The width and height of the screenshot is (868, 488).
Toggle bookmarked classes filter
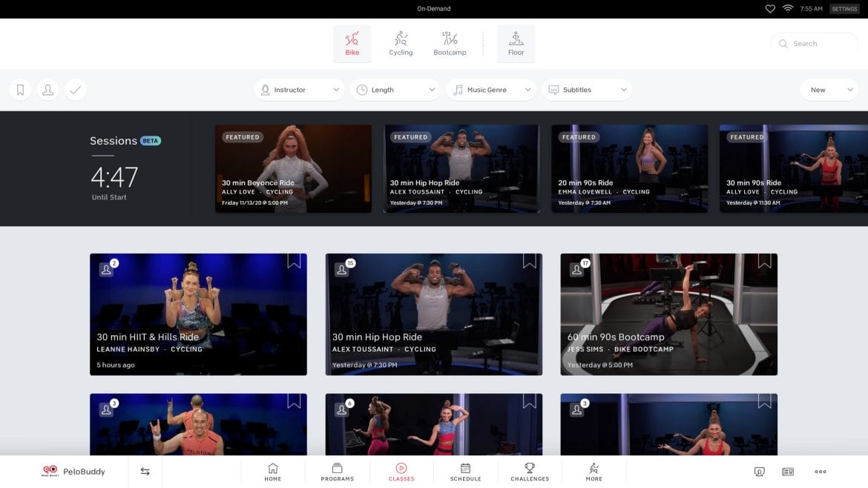pyautogui.click(x=21, y=90)
